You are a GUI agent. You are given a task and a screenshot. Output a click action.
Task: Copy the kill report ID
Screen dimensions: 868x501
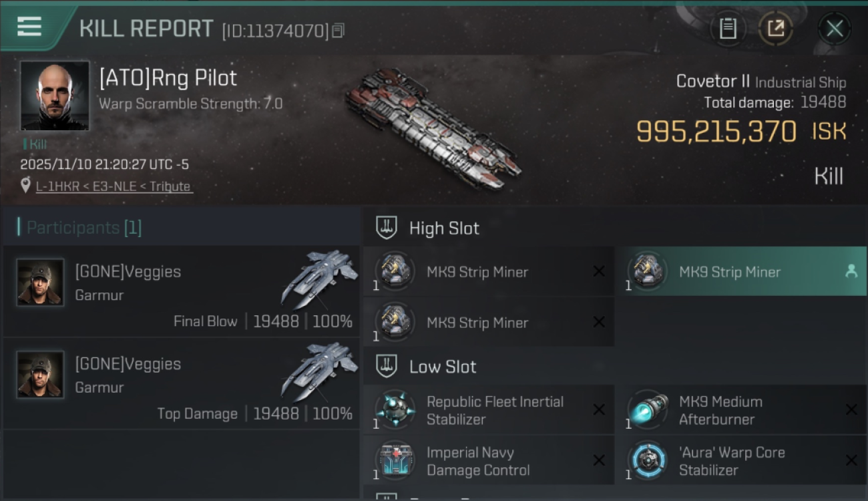click(x=338, y=31)
